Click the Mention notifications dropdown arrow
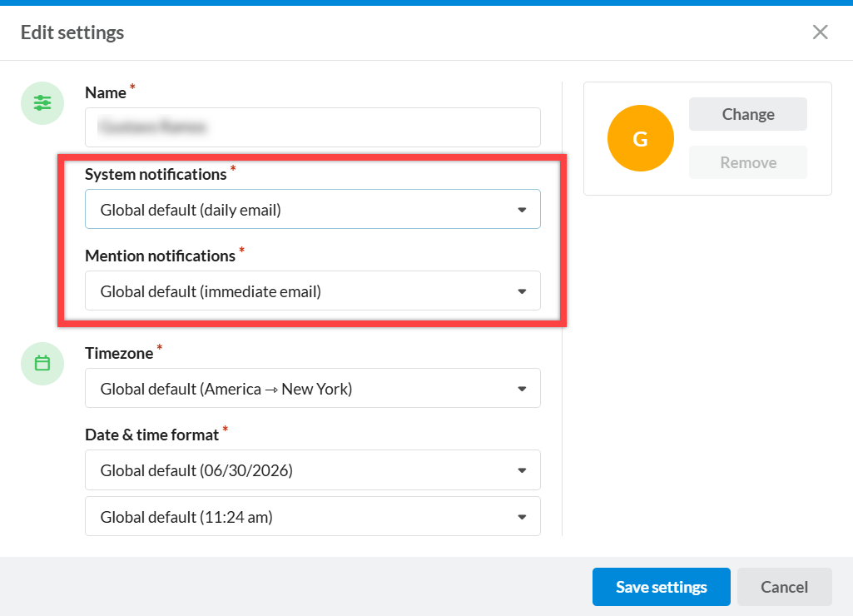The width and height of the screenshot is (853, 616). [522, 291]
